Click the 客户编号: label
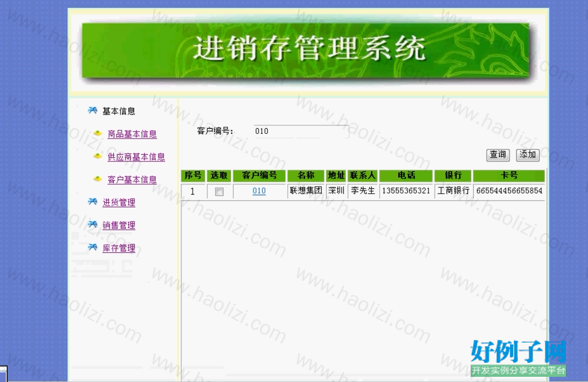Image resolution: width=588 pixels, height=382 pixels. [215, 131]
